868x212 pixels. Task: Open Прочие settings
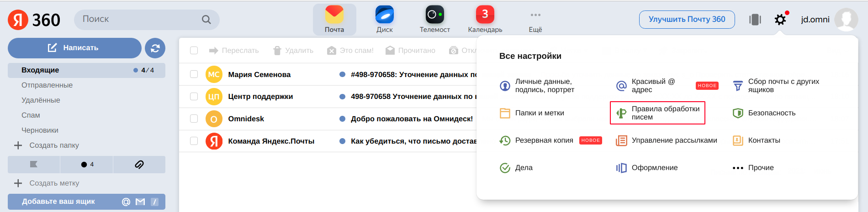click(753, 168)
